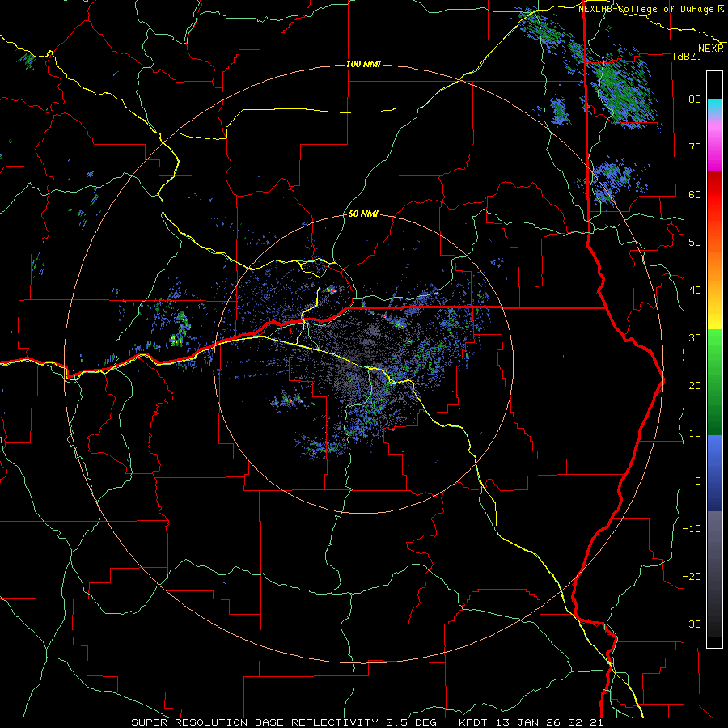Click the 20 value on dBZ scale
Image resolution: width=728 pixels, height=728 pixels.
(695, 385)
